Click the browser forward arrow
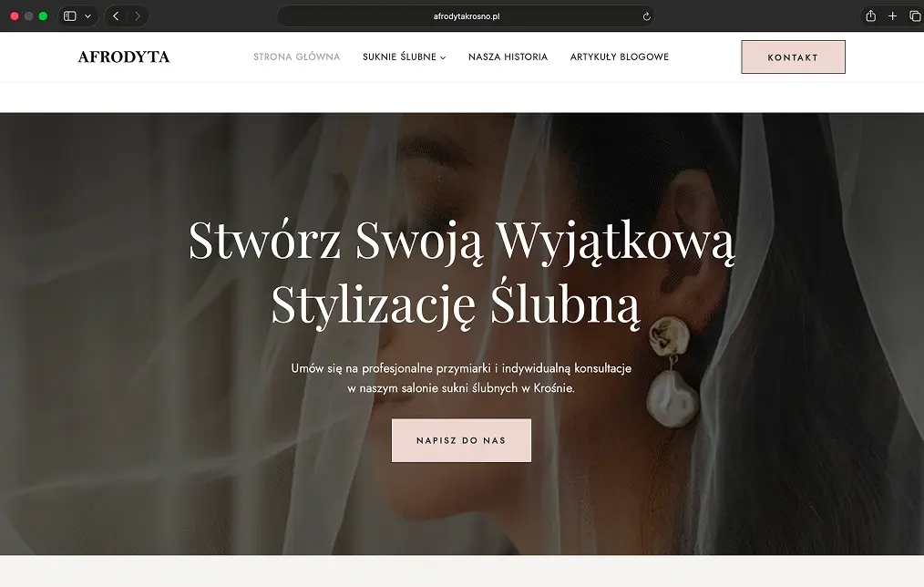This screenshot has width=924, height=587. click(x=138, y=15)
